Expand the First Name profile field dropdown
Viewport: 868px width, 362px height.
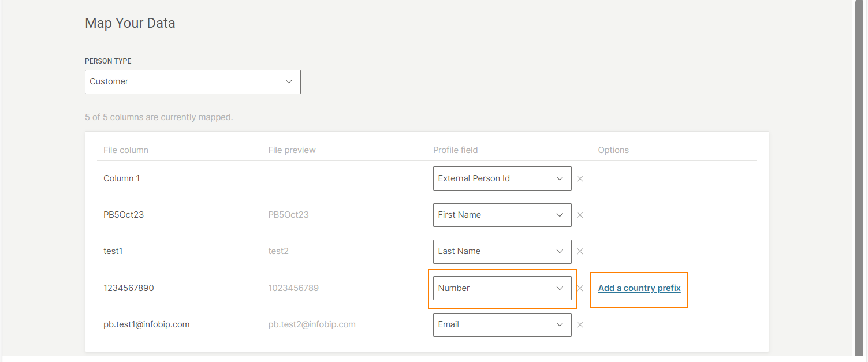coord(502,215)
